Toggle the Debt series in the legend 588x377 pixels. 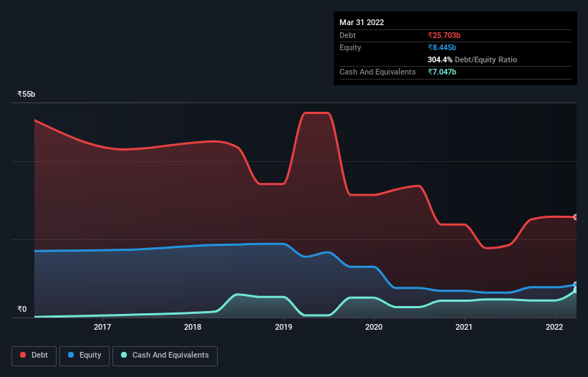point(34,355)
